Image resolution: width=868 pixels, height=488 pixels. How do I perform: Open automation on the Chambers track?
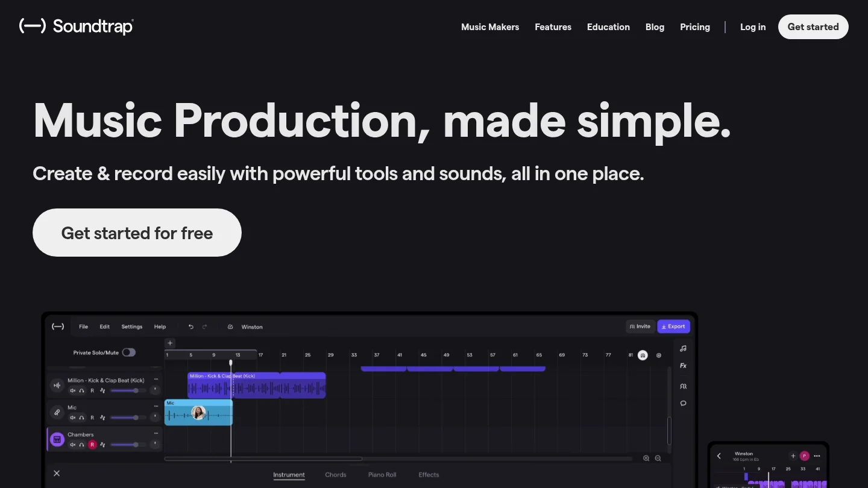pyautogui.click(x=102, y=445)
